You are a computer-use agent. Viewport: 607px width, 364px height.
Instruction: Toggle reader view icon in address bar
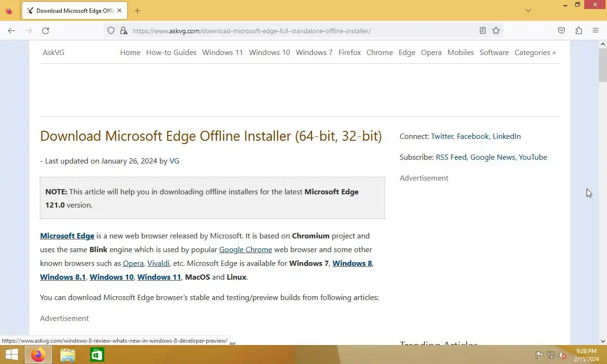click(x=483, y=31)
